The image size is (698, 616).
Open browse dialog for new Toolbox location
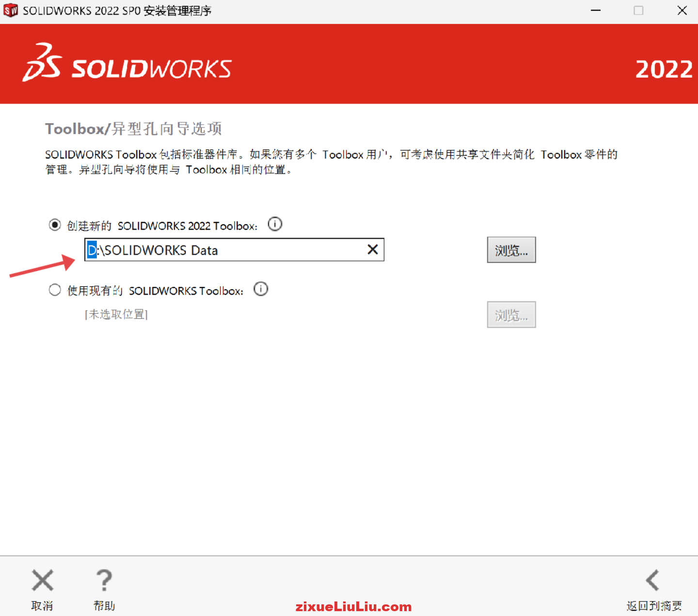(x=511, y=250)
